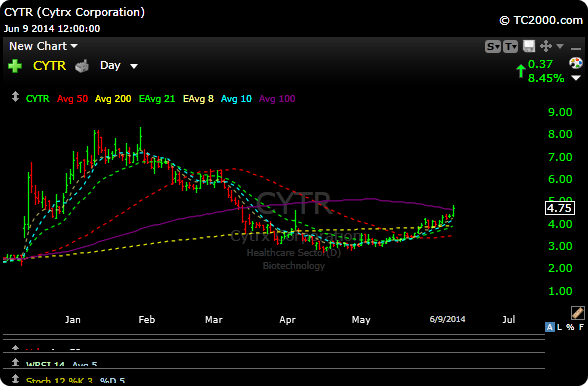Click the 6.00 price scale label
This screenshot has height=386, width=588.
[x=560, y=179]
